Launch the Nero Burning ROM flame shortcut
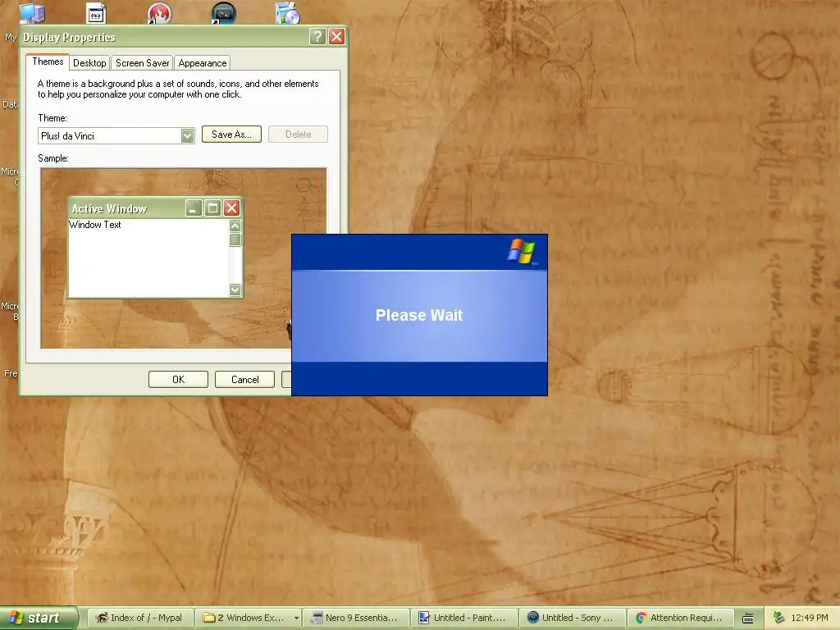Image resolution: width=840 pixels, height=630 pixels. click(x=160, y=13)
